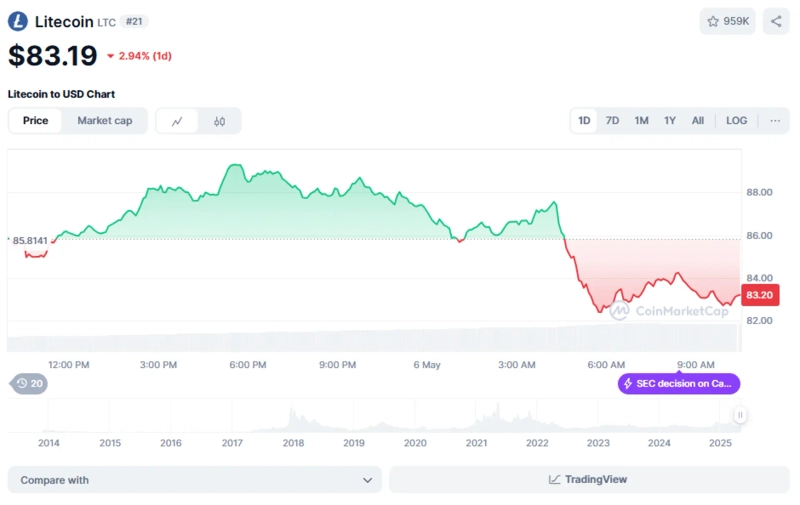Click the Litecoin logo icon
This screenshot has height=505, width=800.
[18, 21]
